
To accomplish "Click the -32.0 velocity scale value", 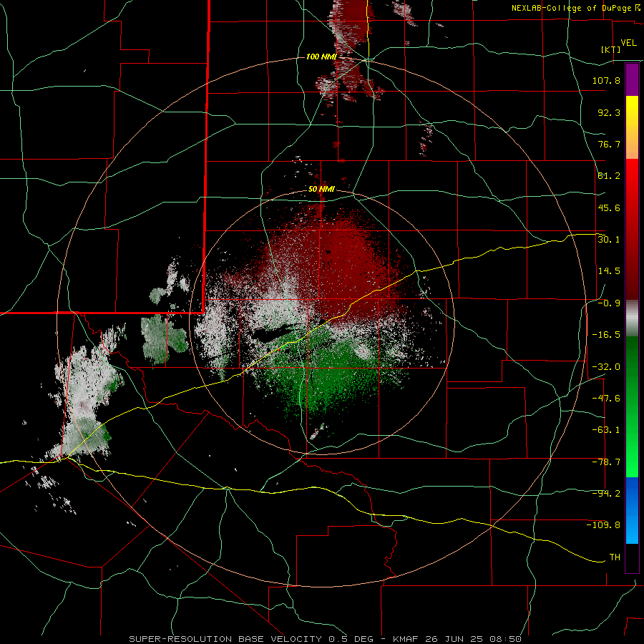I will click(606, 367).
